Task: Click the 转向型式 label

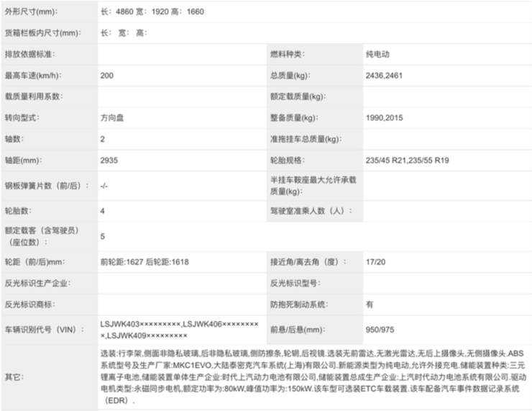Action: [22, 118]
